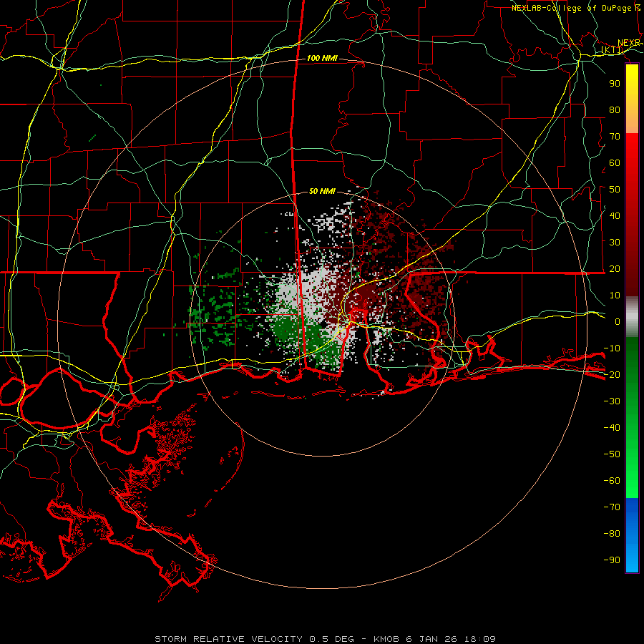Click the 60 value on velocity scale

[615, 162]
